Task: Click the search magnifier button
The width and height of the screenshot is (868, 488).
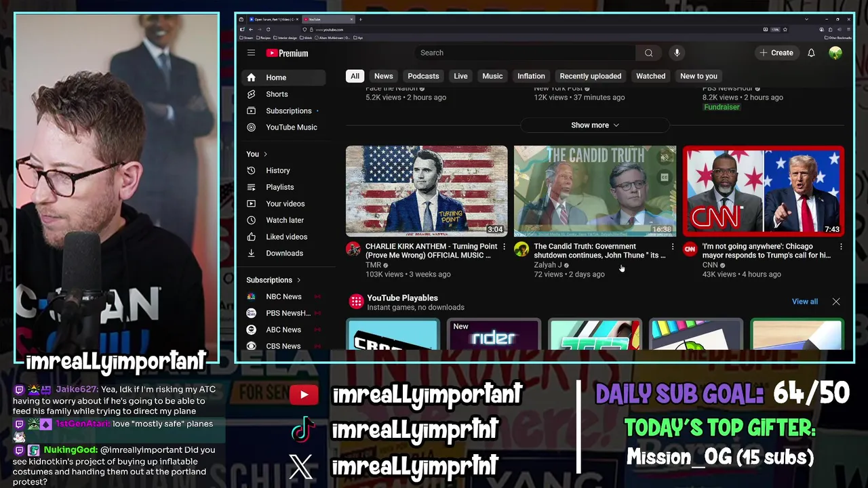Action: (649, 53)
